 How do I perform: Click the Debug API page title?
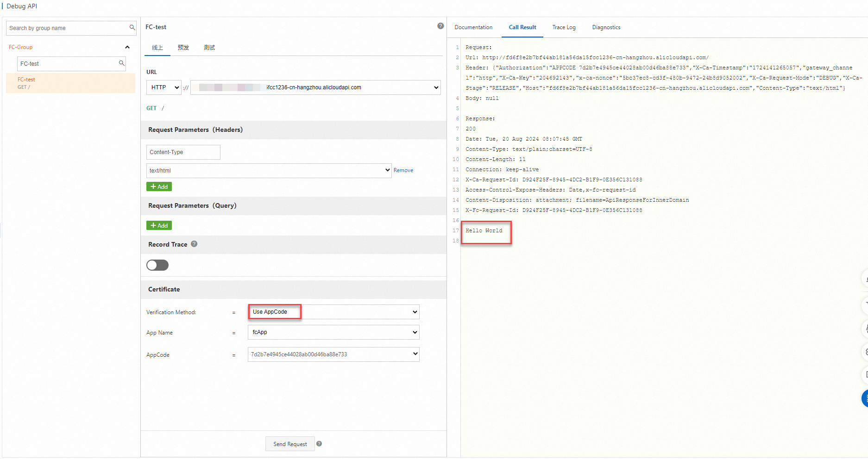(x=22, y=6)
